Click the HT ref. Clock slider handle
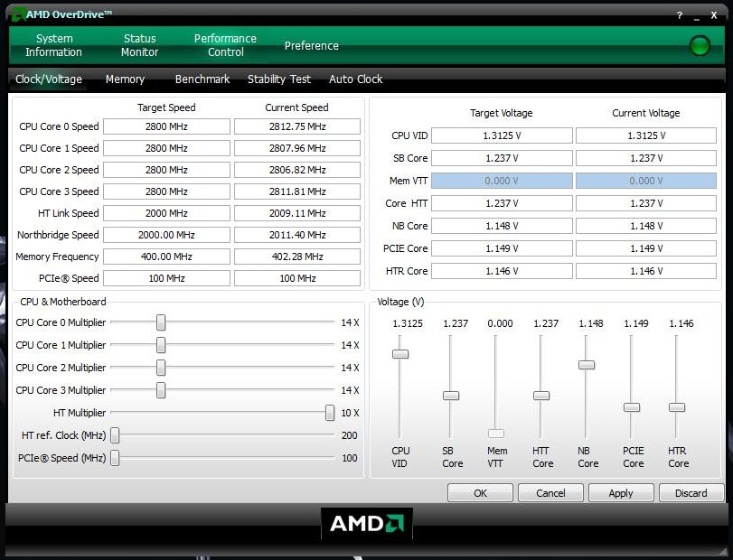The width and height of the screenshot is (733, 560). pyautogui.click(x=115, y=435)
